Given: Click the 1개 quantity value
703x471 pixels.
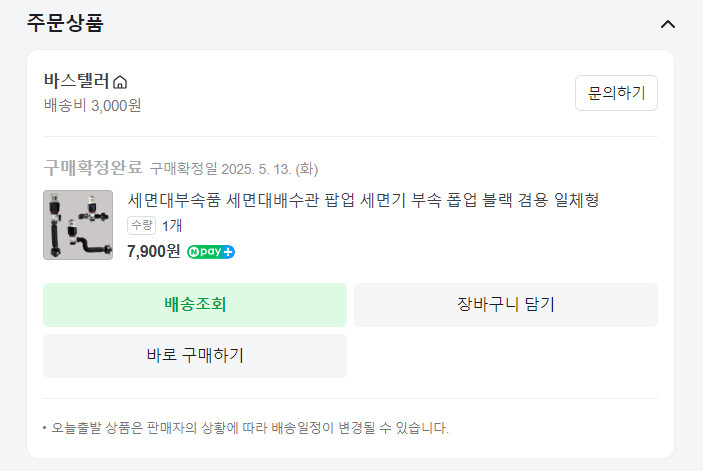Looking at the screenshot, I should pyautogui.click(x=172, y=226).
